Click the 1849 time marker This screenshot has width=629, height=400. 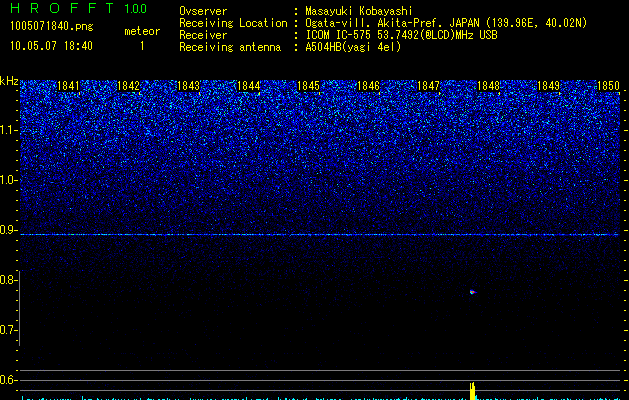point(548,86)
